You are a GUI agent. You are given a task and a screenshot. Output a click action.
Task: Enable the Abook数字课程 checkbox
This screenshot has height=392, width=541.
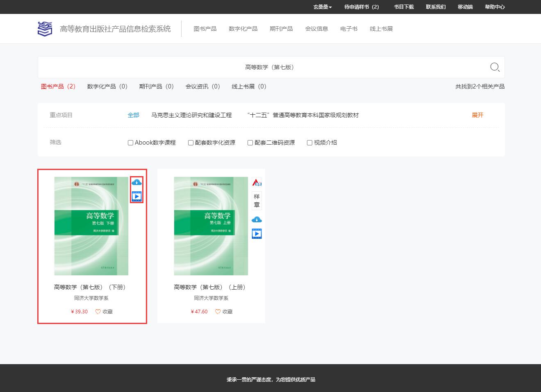pyautogui.click(x=130, y=143)
